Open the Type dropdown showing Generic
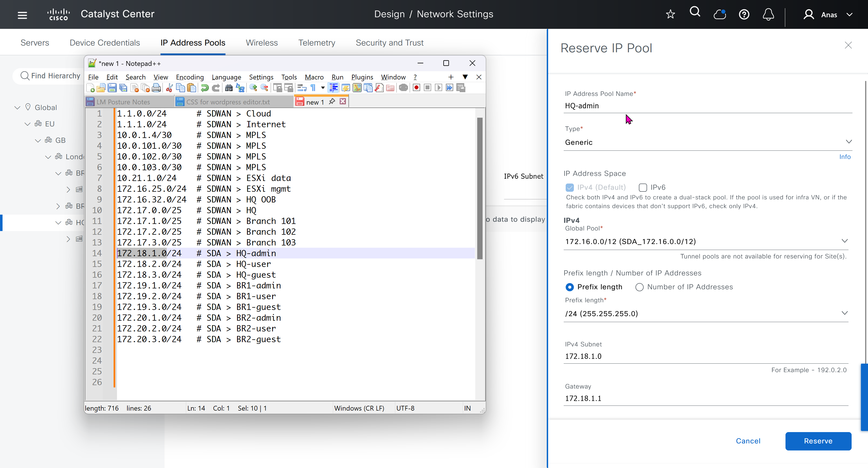Viewport: 868px width, 468px height. (707, 142)
